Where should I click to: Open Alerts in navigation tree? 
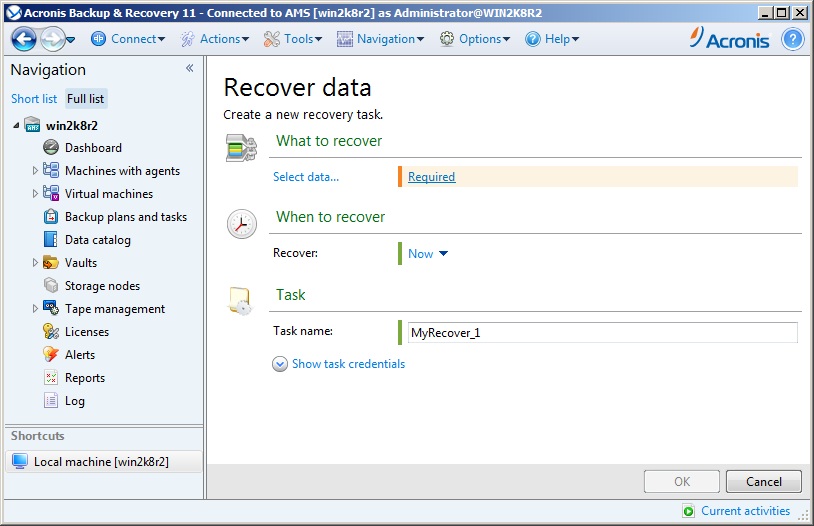tap(80, 355)
